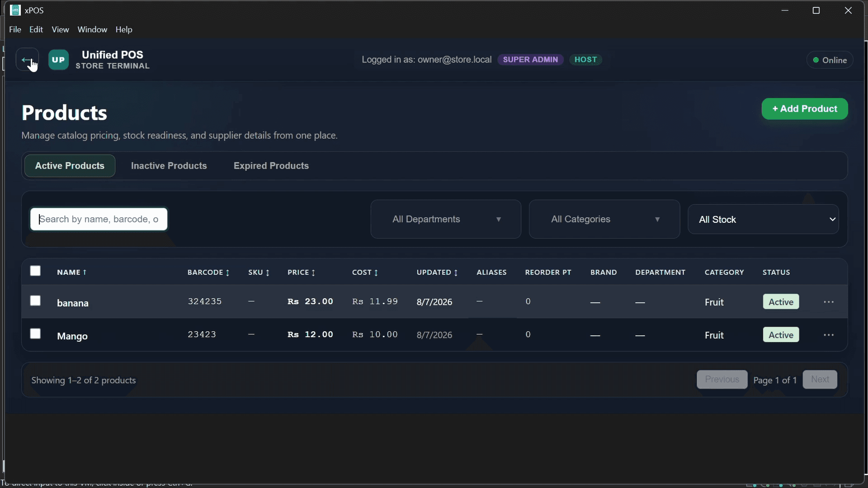Sort products by SKU column
The width and height of the screenshot is (868, 488).
tap(259, 272)
